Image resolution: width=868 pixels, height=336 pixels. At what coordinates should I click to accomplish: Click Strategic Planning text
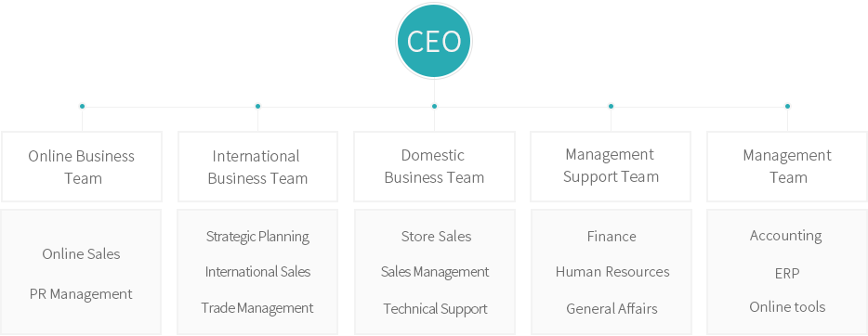point(257,237)
